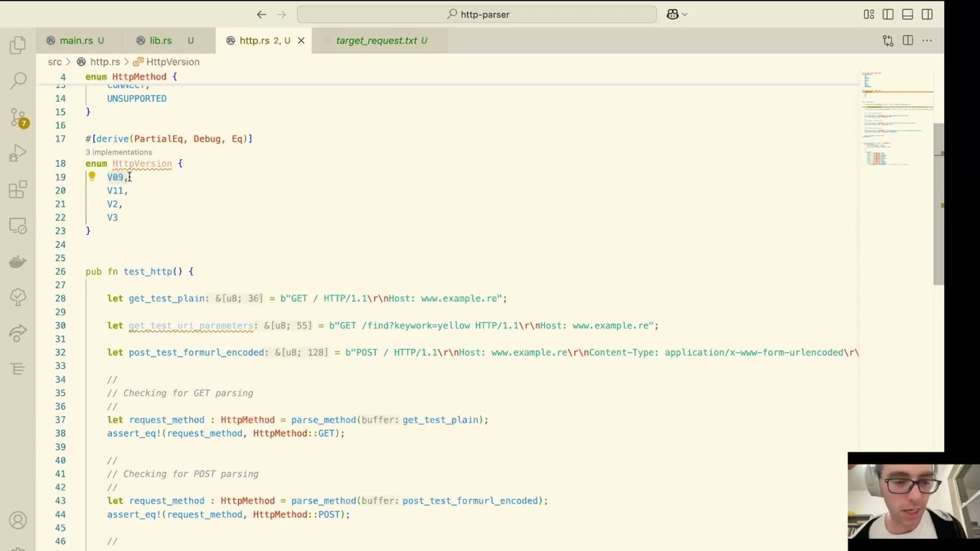Open the '3 implementations' code lens link
Screen dimensions: 980x551
[x=119, y=152]
